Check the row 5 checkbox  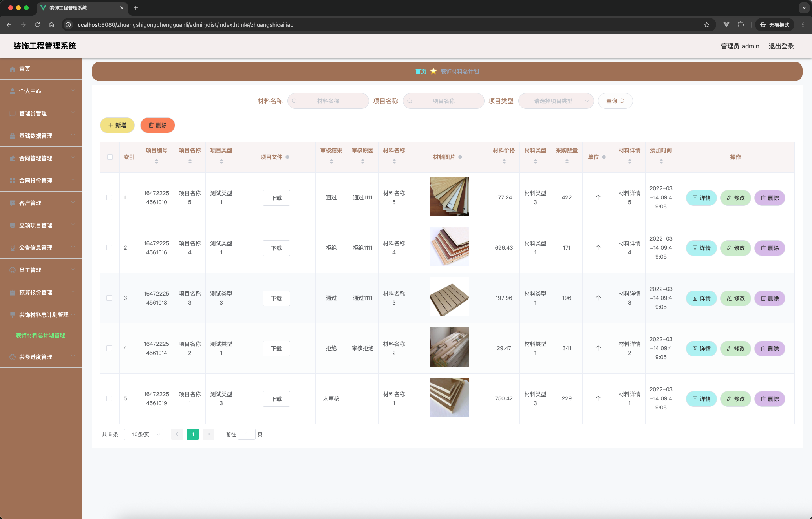point(109,398)
